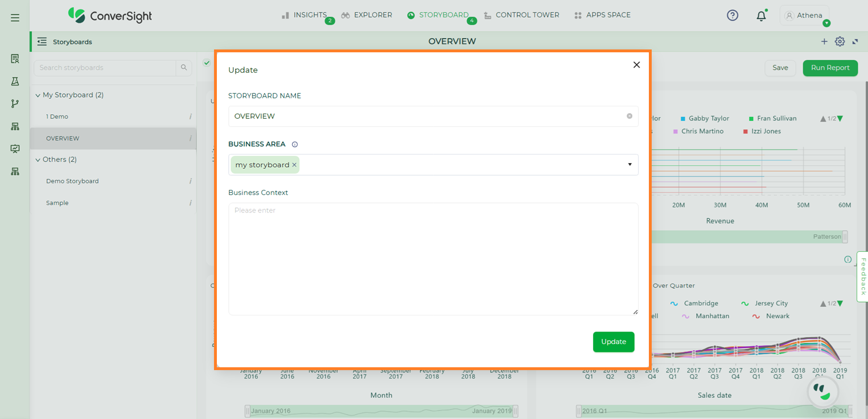Switch to the APPS SPACE tab

point(602,15)
